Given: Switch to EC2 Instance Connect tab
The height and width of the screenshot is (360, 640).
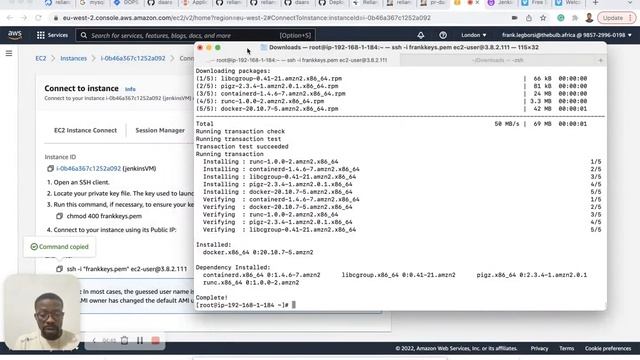Looking at the screenshot, I should pyautogui.click(x=85, y=130).
